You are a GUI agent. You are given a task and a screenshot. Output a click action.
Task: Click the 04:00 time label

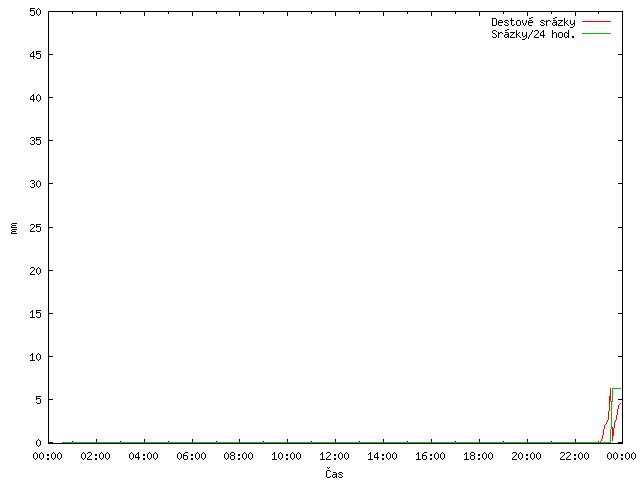coord(144,456)
